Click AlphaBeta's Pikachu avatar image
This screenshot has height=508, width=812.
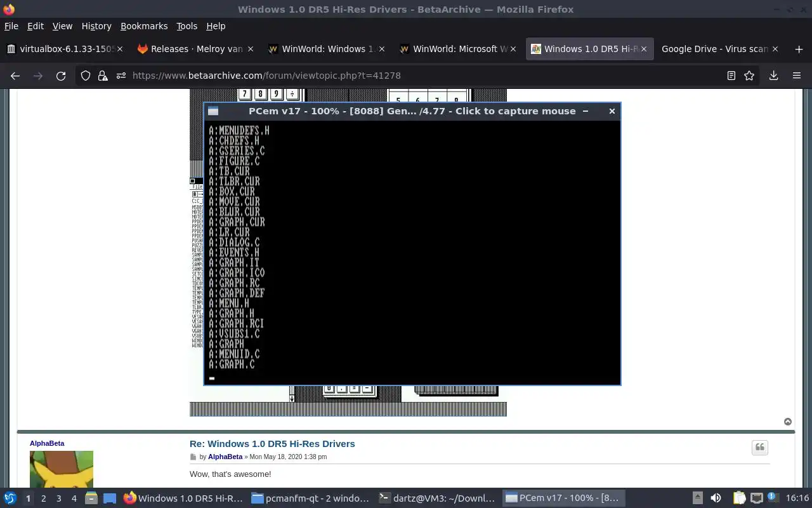(62, 469)
